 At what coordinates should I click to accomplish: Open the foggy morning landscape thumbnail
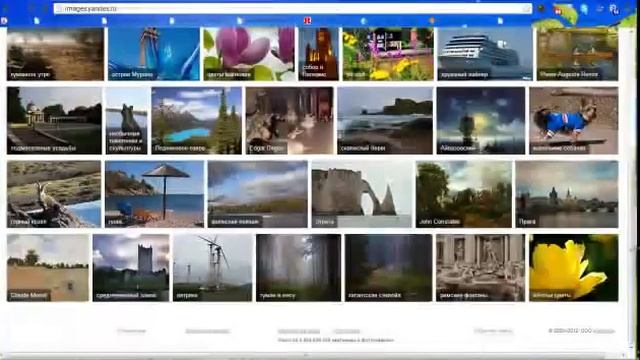click(56, 54)
